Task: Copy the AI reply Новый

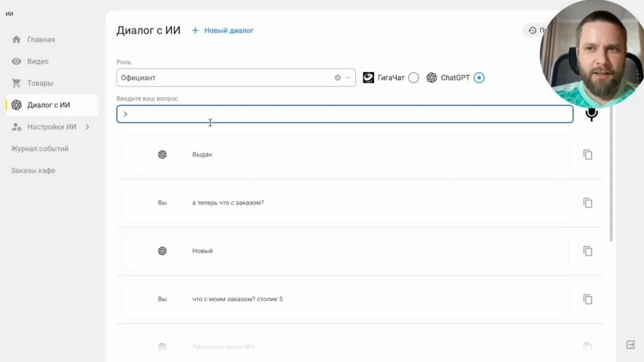Action: [588, 251]
